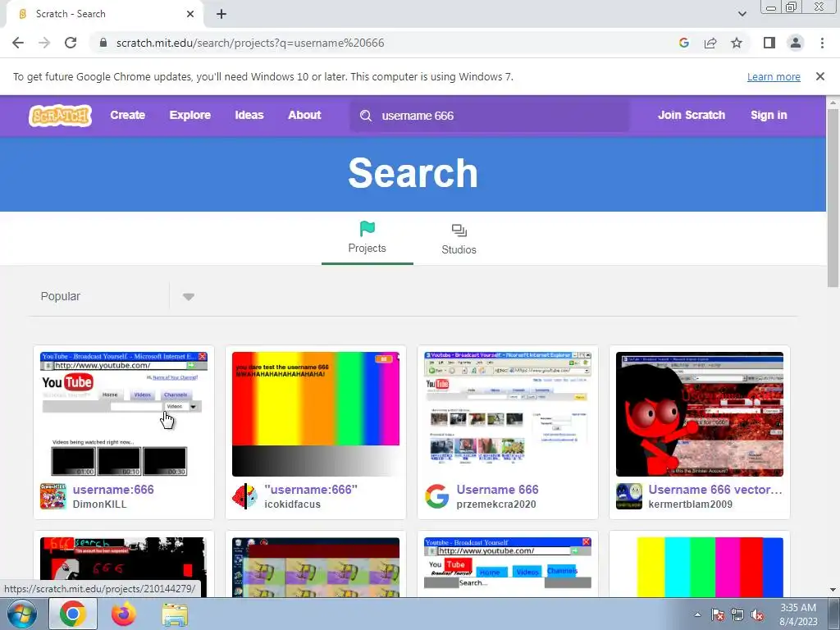Launch Firefox from taskbar
Screen dimensions: 840x630
click(x=124, y=614)
